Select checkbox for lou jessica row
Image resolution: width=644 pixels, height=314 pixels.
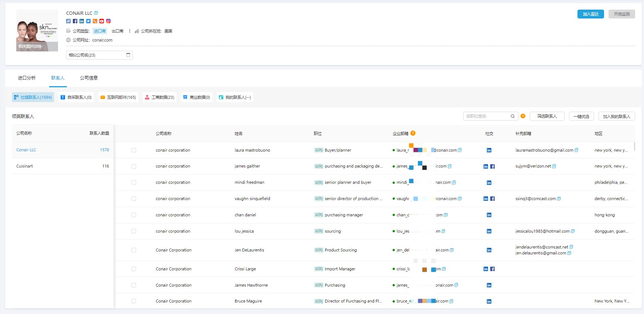coord(134,231)
